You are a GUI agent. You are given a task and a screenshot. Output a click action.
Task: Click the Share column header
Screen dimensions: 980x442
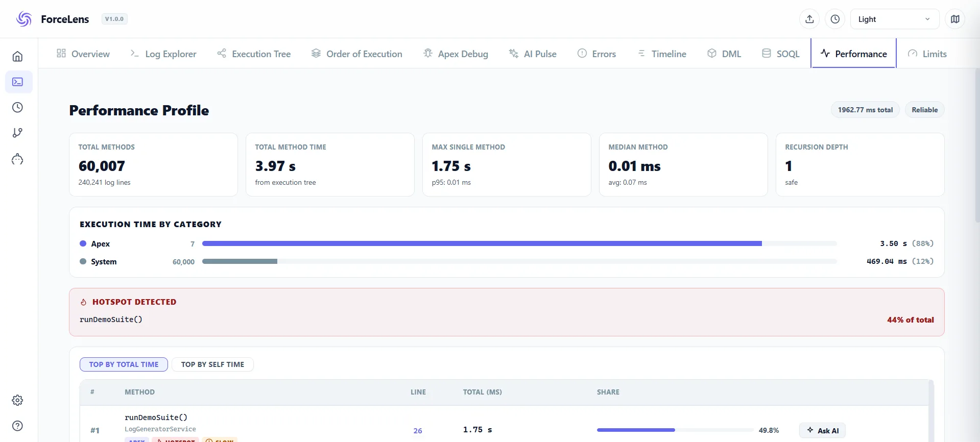click(x=608, y=392)
